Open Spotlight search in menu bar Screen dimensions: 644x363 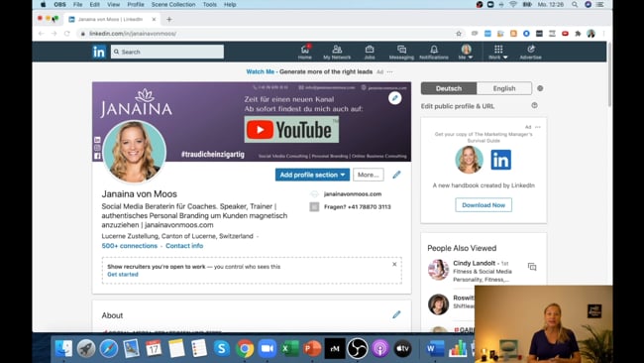point(575,5)
